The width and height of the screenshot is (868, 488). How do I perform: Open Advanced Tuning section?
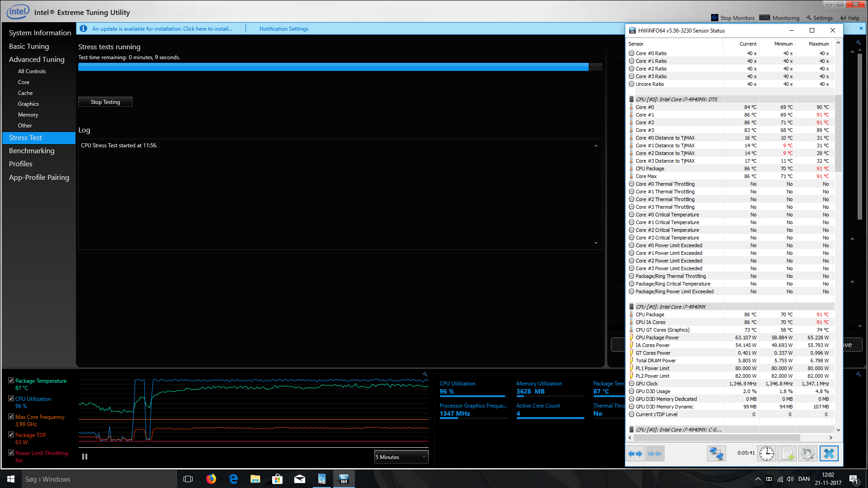tap(37, 59)
